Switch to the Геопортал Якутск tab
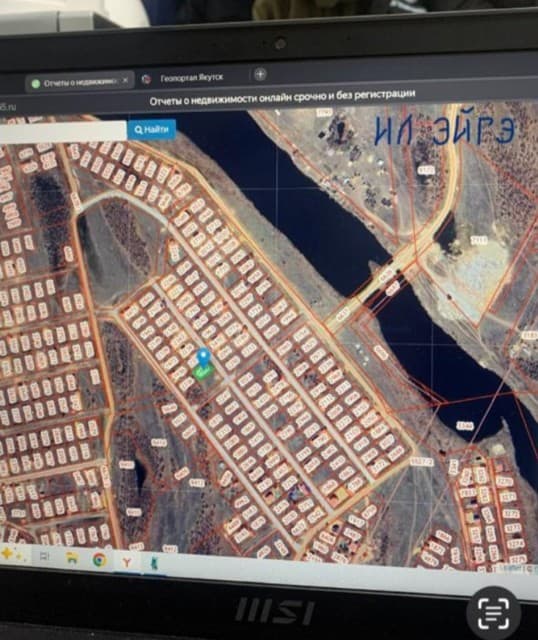The height and width of the screenshot is (640, 538). click(x=191, y=78)
